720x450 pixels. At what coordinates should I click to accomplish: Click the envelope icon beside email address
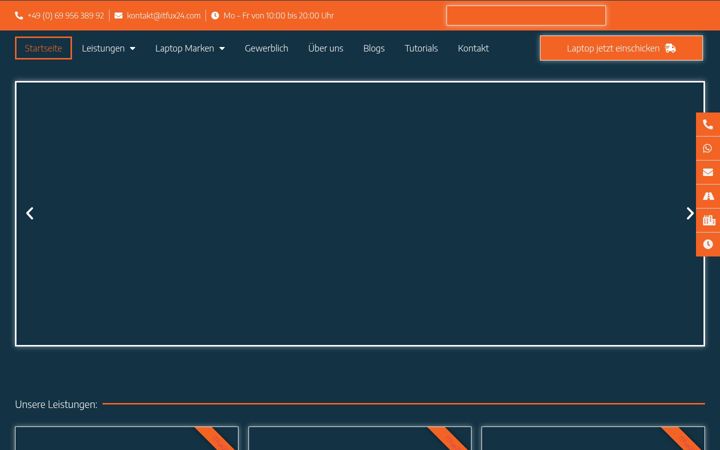(x=118, y=16)
